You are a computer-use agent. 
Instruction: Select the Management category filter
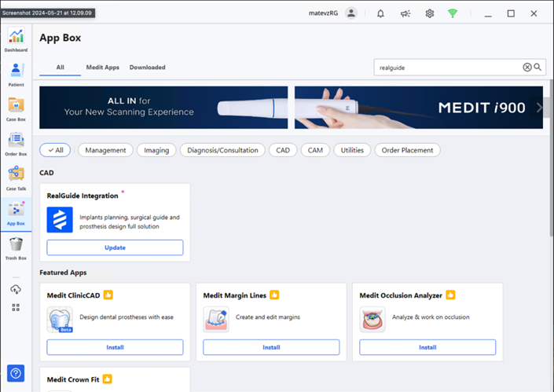105,150
